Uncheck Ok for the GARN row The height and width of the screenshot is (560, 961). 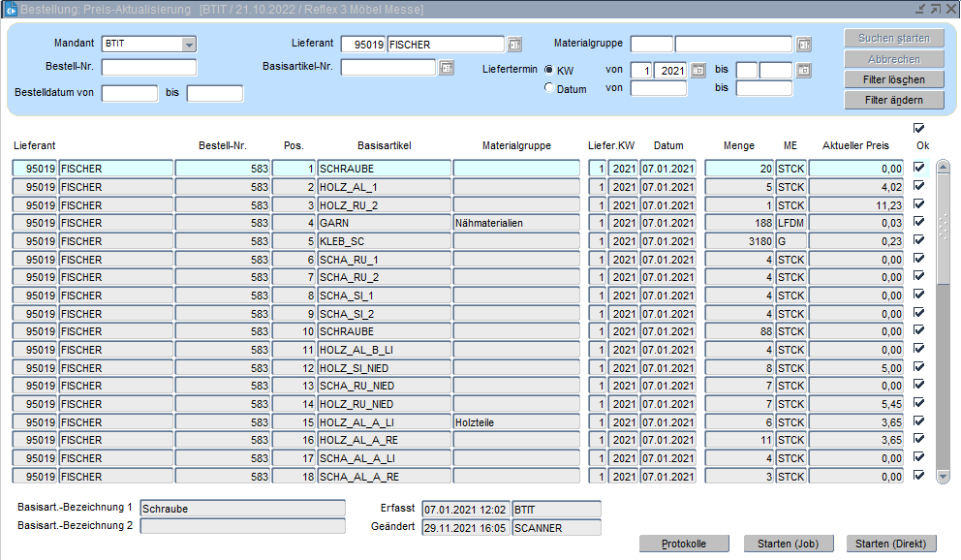(x=918, y=222)
